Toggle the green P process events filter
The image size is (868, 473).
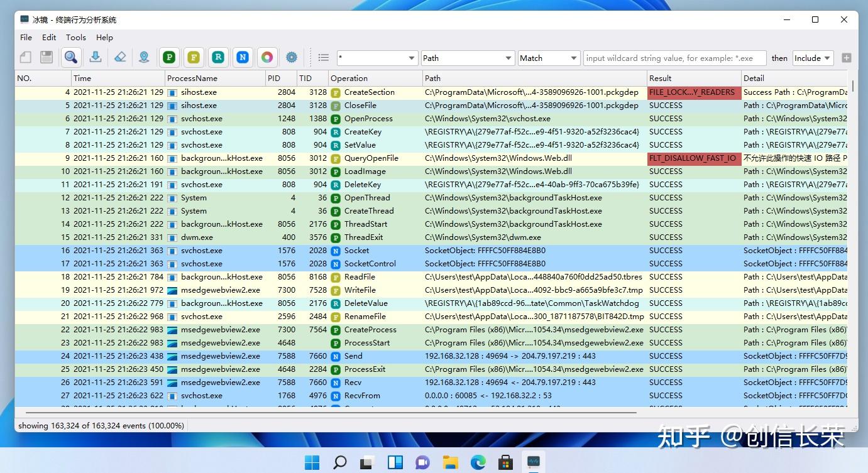point(168,58)
